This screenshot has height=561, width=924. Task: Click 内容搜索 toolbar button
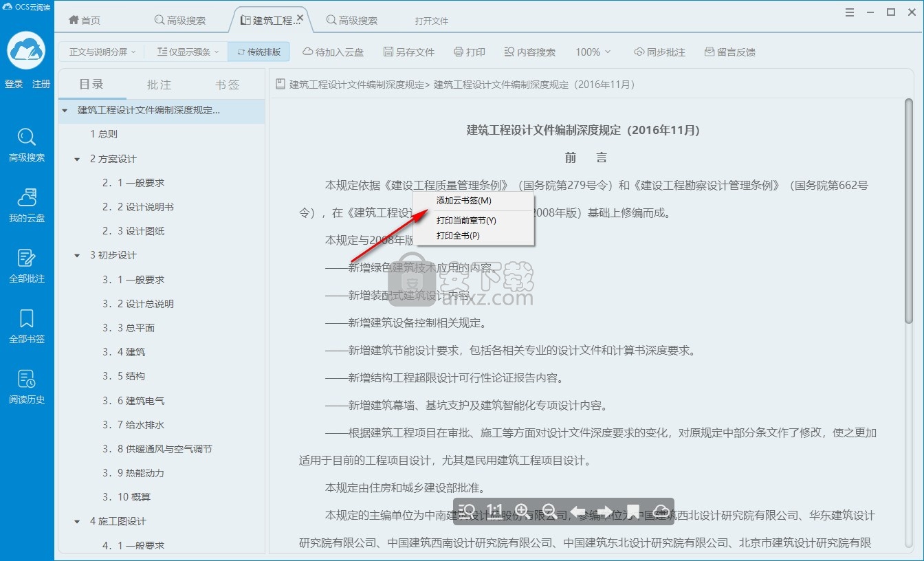tap(529, 52)
